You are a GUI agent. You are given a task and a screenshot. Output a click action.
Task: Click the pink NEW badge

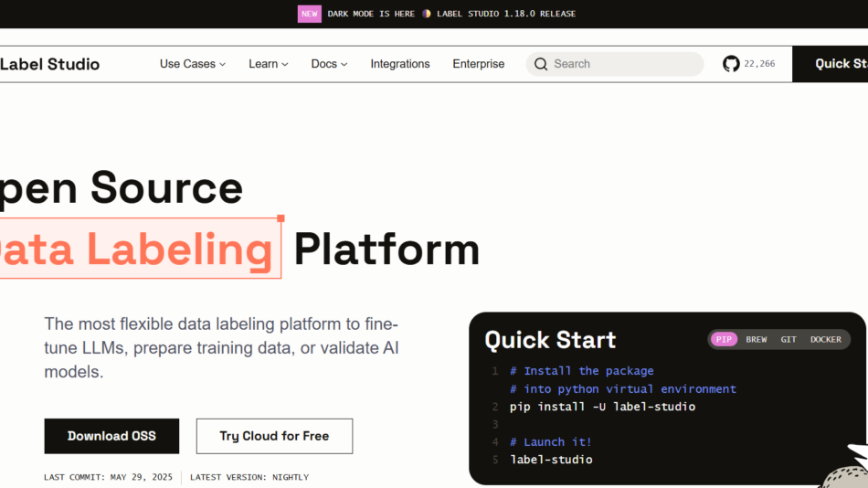point(310,14)
